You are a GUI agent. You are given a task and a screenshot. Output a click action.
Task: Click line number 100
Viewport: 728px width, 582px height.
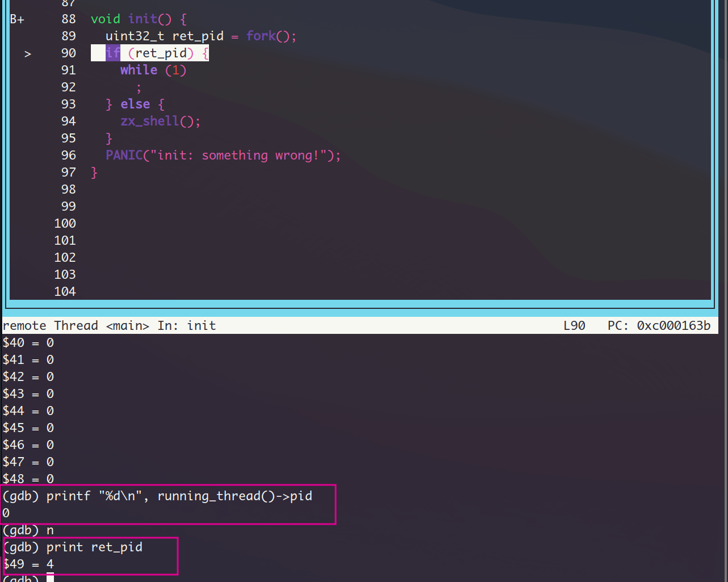65,224
